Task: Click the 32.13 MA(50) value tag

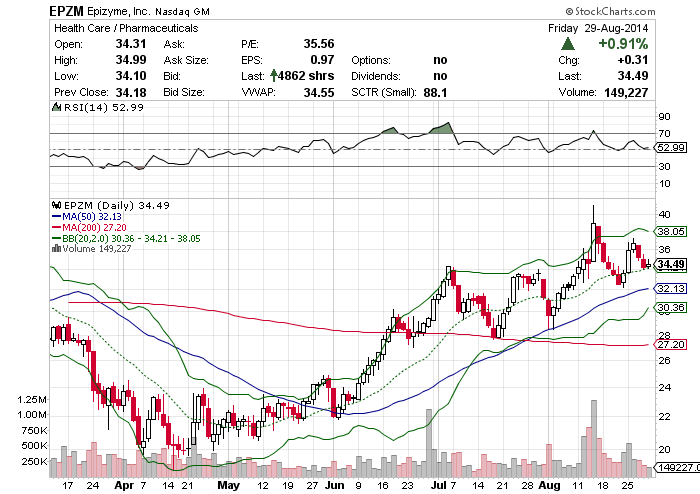Action: click(x=671, y=288)
